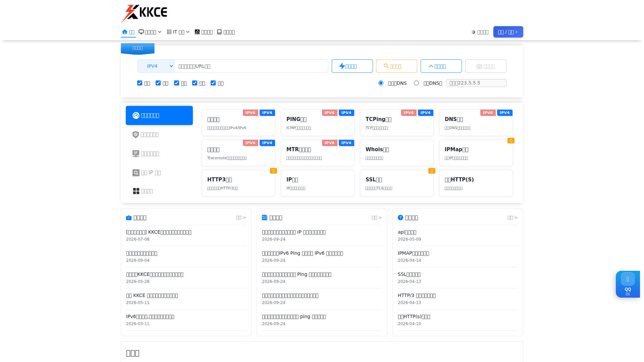The image size is (644, 362).
Task: Click the custom DNS 223.5.5.5 field
Action: 476,83
